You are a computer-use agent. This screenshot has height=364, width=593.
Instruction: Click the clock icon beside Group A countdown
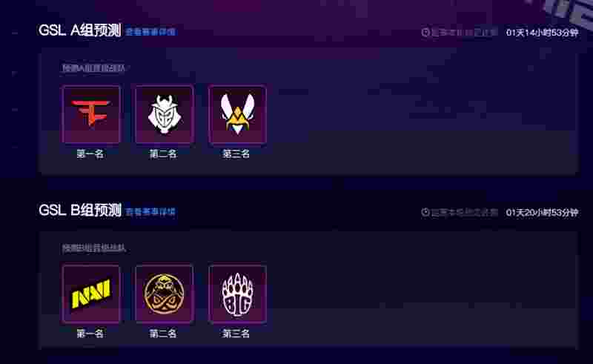(425, 33)
